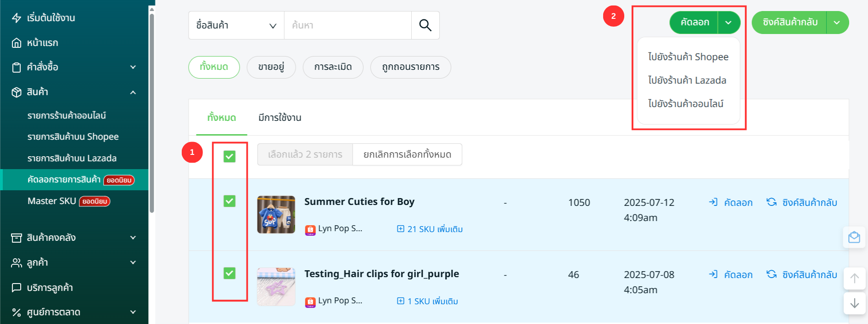Screen dimensions: 868x324
Task: Click the หน้าแรก home icon in sidebar
Action: 17,43
